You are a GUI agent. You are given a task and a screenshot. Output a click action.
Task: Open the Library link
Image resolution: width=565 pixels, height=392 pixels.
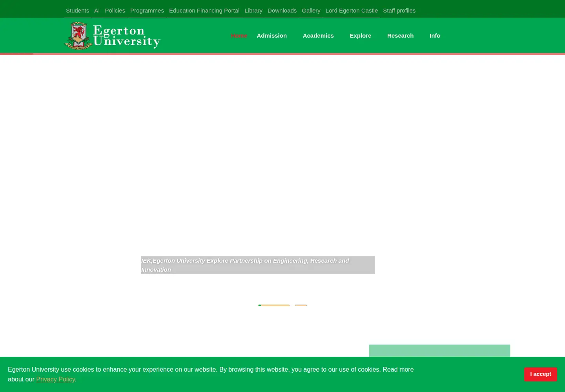pos(253,11)
